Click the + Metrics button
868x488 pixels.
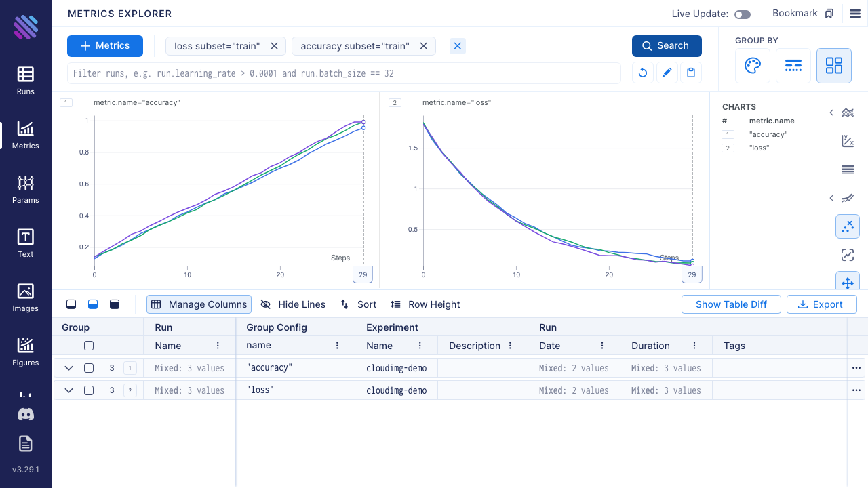(x=105, y=46)
